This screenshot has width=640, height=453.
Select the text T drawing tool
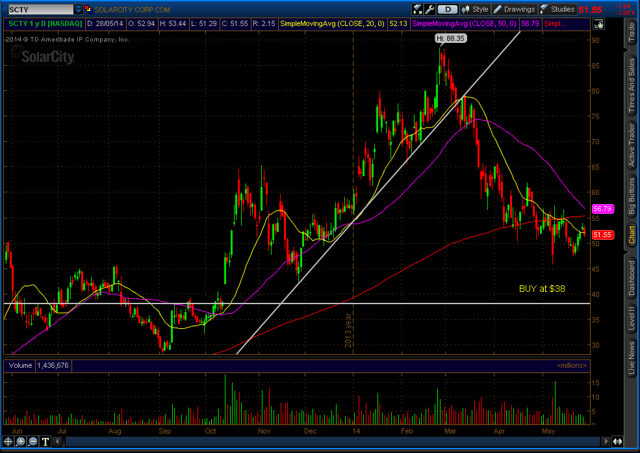point(45,441)
